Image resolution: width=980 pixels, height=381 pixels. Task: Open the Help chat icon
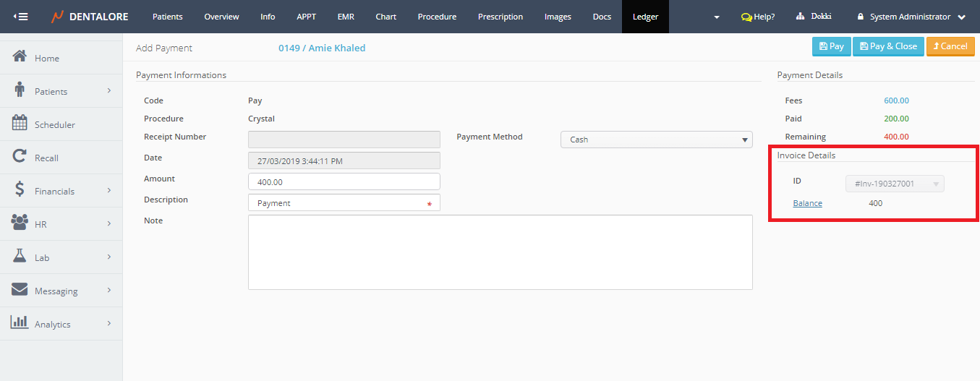coord(746,17)
